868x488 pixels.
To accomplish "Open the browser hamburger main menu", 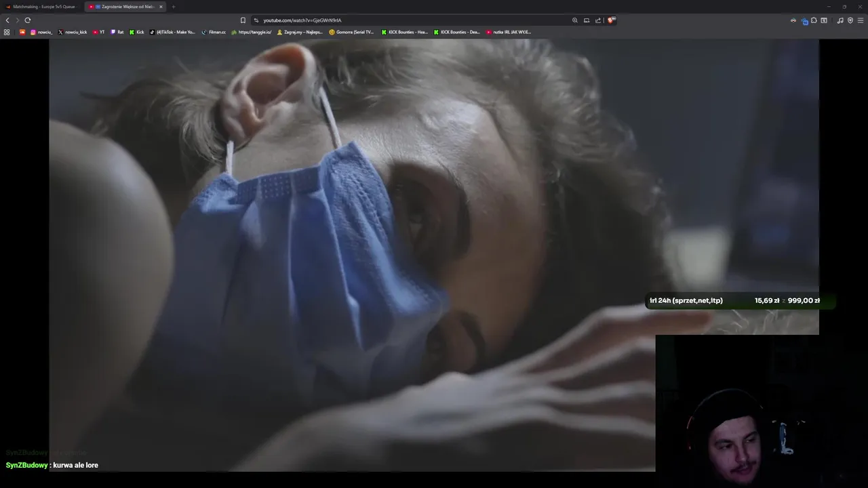I will (x=861, y=20).
